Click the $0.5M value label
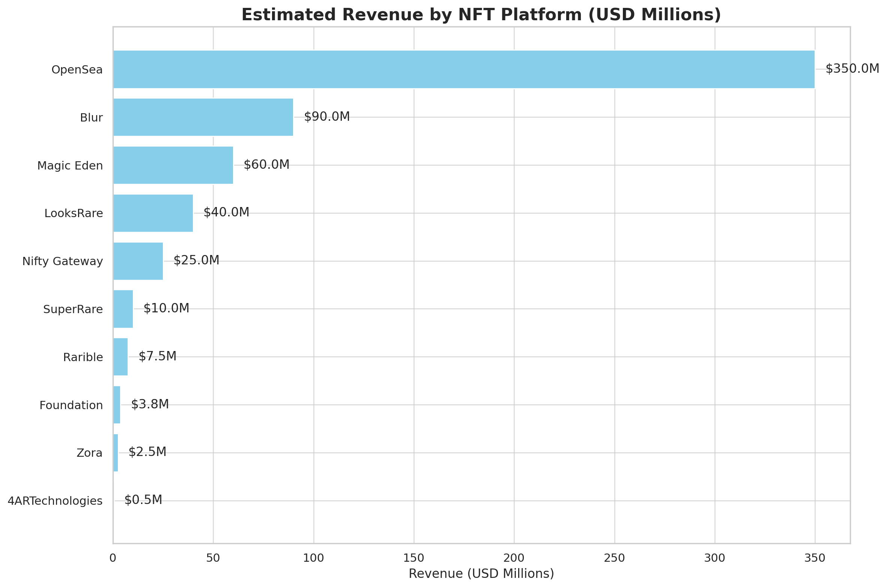The width and height of the screenshot is (887, 588). click(143, 500)
